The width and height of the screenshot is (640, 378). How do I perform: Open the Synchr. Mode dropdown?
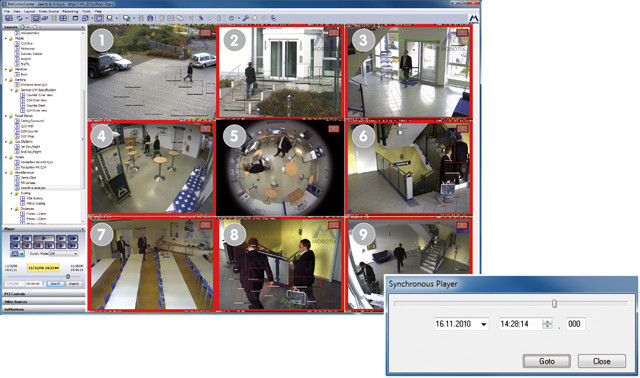[64, 253]
